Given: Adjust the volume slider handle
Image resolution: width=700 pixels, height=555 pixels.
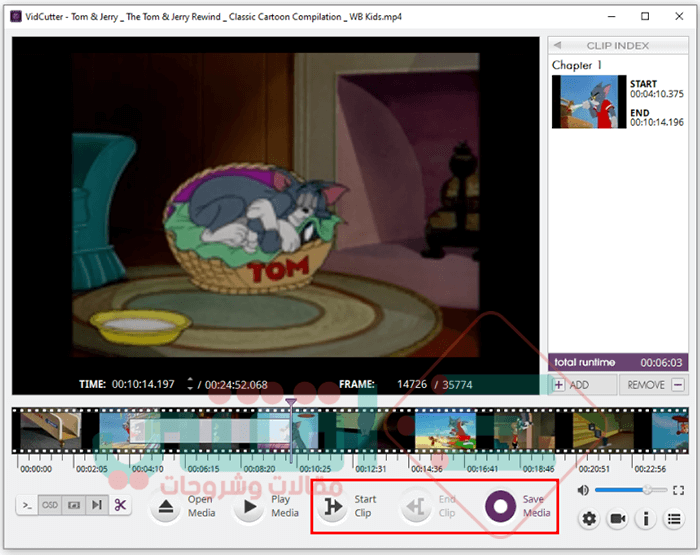Looking at the screenshot, I should (x=647, y=490).
